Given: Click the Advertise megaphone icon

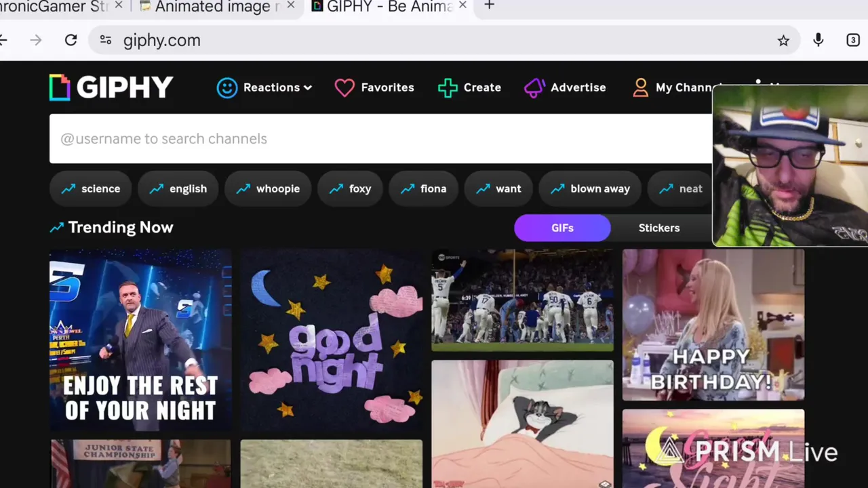Looking at the screenshot, I should tap(534, 87).
